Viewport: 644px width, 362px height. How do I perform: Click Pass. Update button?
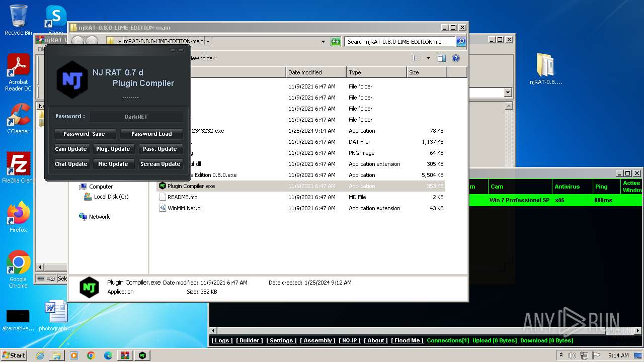[160, 149]
